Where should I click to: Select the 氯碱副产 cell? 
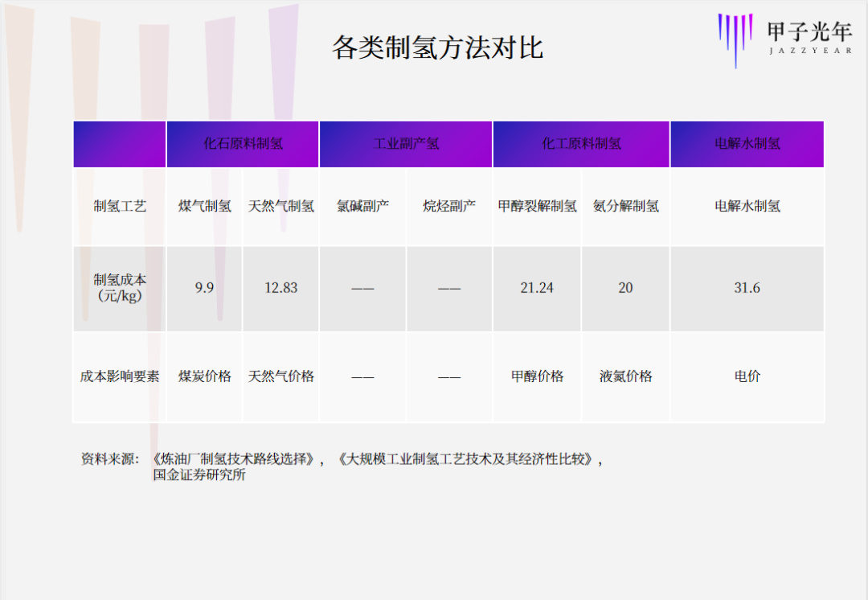coord(362,206)
